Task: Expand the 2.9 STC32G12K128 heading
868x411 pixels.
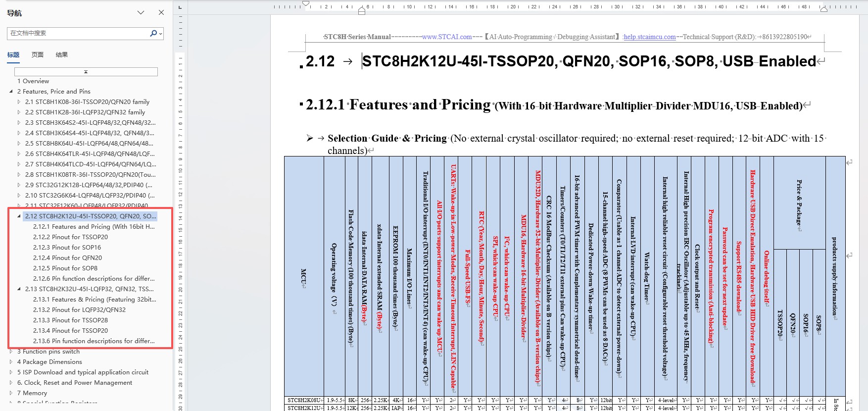Action: 19,185
